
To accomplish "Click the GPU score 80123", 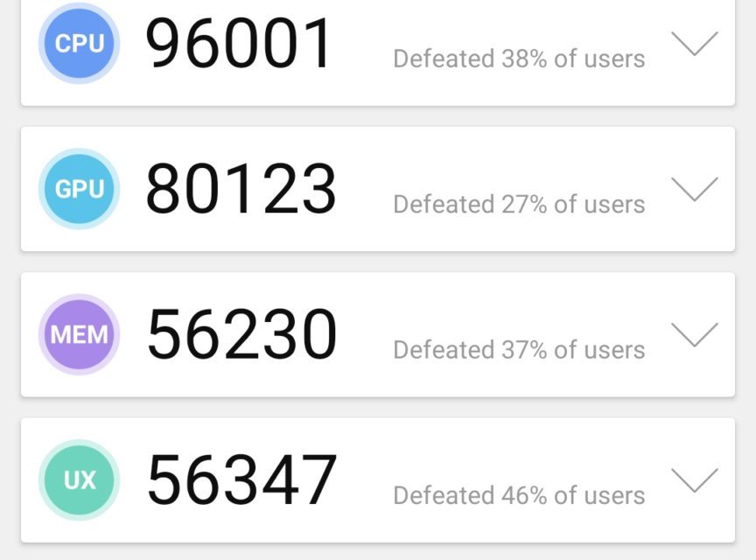I will pos(241,189).
